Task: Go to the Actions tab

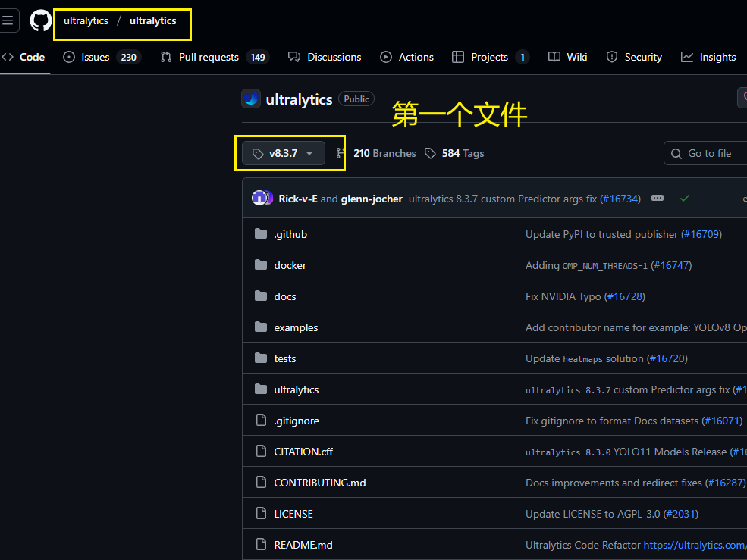Action: [406, 57]
